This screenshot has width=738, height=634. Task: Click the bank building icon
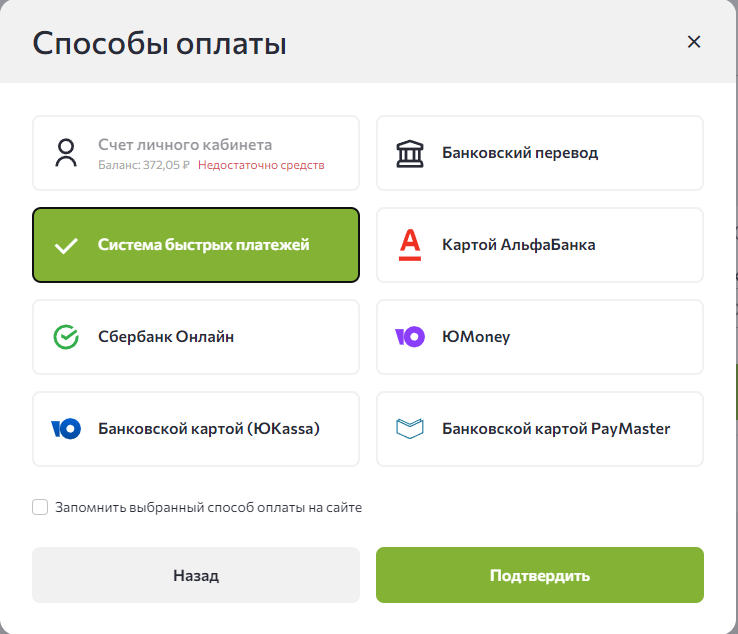[409, 153]
